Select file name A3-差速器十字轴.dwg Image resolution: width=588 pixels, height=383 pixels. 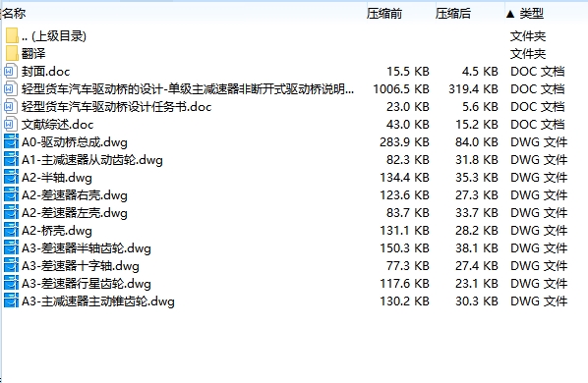coord(81,266)
